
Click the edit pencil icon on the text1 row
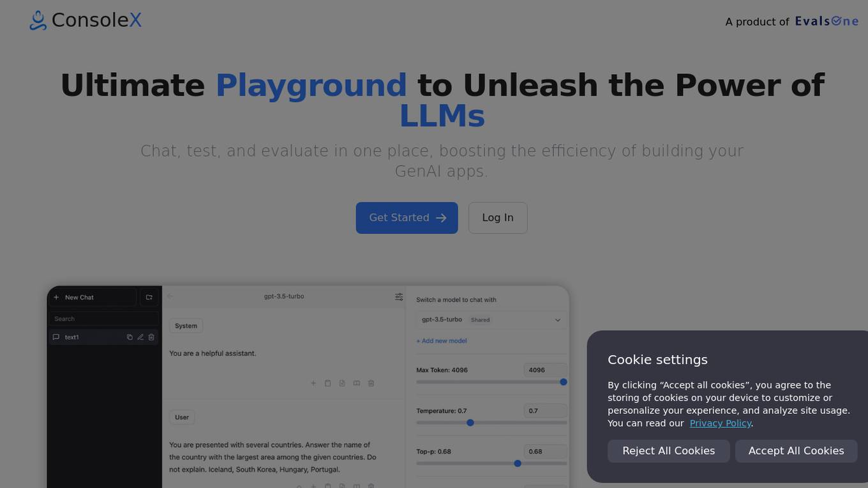coord(140,337)
